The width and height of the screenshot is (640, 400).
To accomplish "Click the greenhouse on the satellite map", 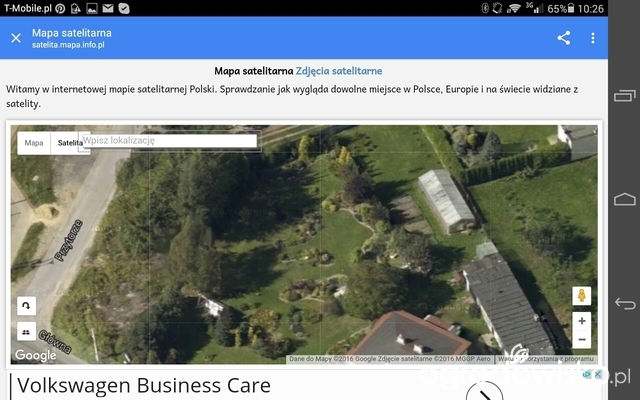I will (447, 201).
